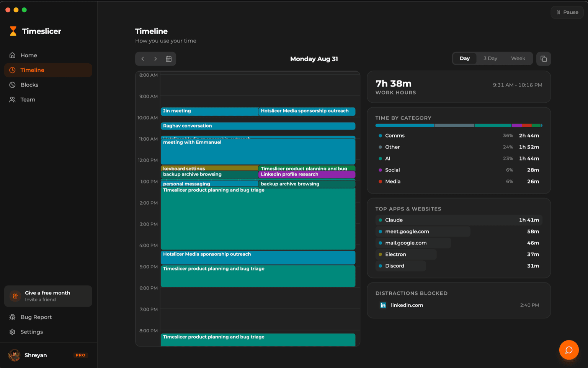Screen dimensions: 588x368
Task: Open the calendar date picker
Action: [x=168, y=59]
